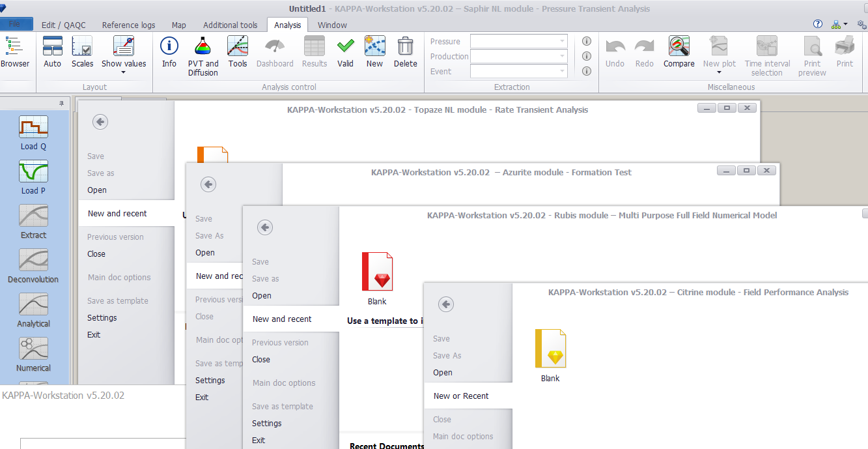
Task: Click Exit in the Rubis window
Action: pyautogui.click(x=259, y=441)
